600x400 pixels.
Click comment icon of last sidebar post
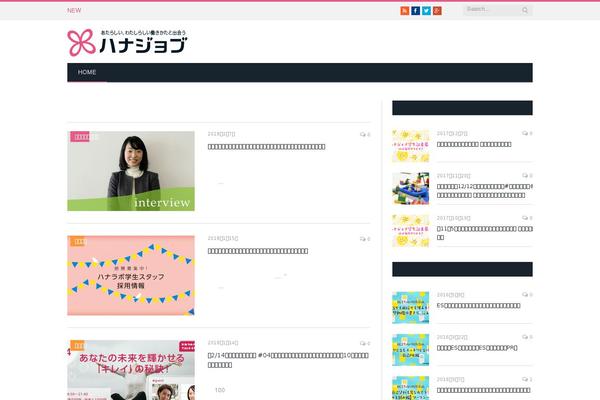coord(527,379)
